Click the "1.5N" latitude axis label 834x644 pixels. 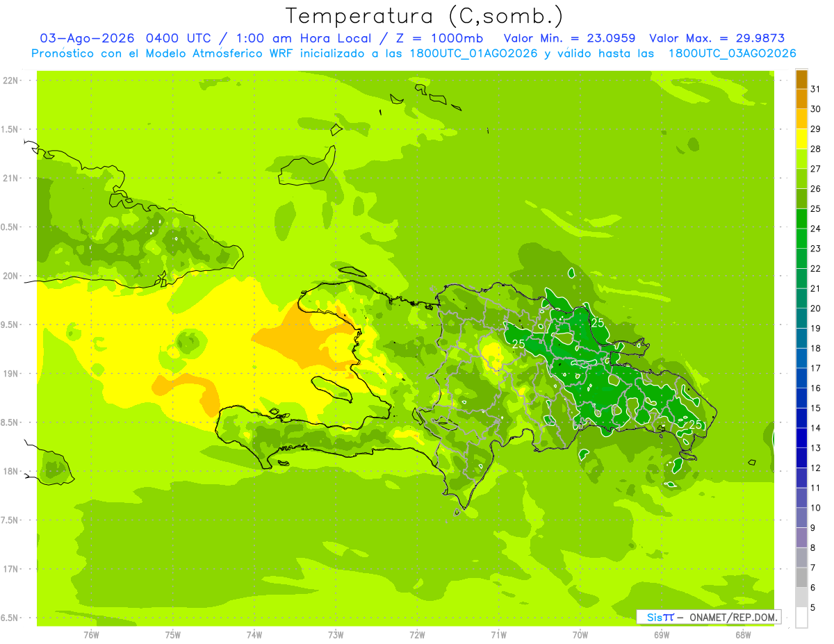coord(11,129)
